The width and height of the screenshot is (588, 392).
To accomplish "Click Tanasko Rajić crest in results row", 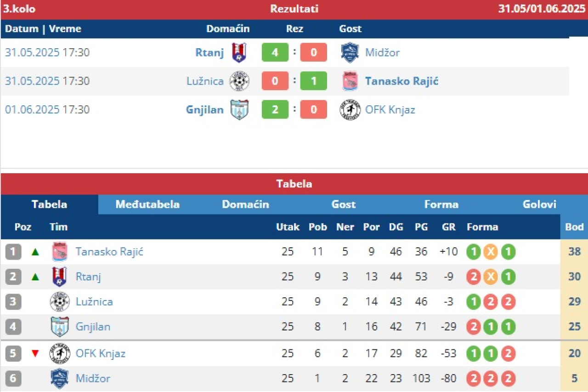I will 350,81.
